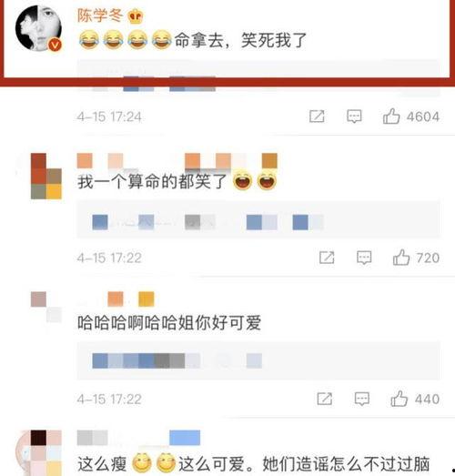The height and width of the screenshot is (476, 455).
Task: Reply to the 440-like comment
Action: [362, 399]
